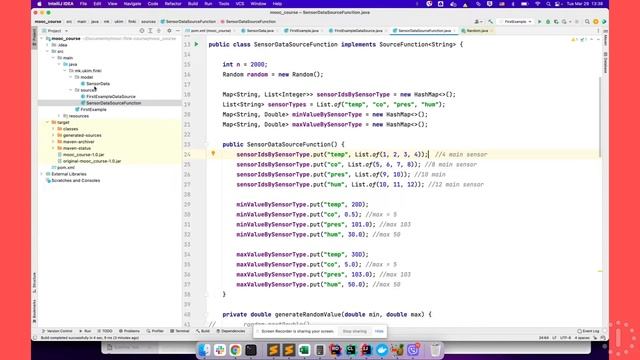Open Google Chrome from the Dock

tap(235, 350)
